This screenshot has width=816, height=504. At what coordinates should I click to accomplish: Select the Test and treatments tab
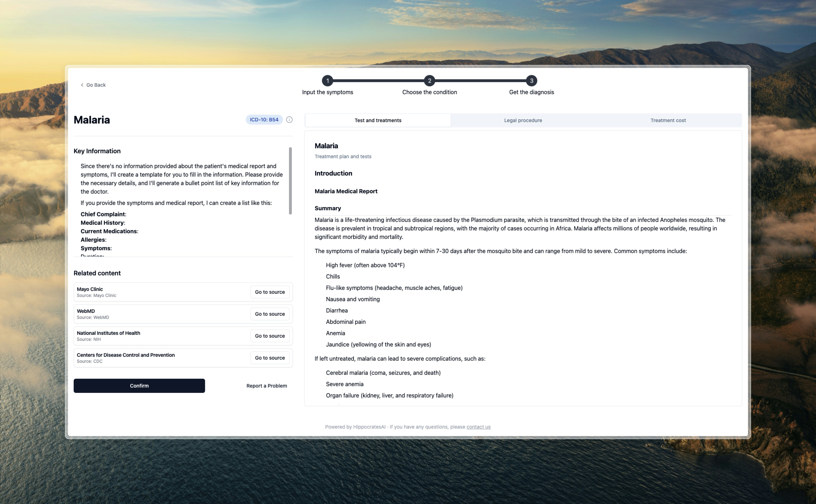pyautogui.click(x=378, y=120)
